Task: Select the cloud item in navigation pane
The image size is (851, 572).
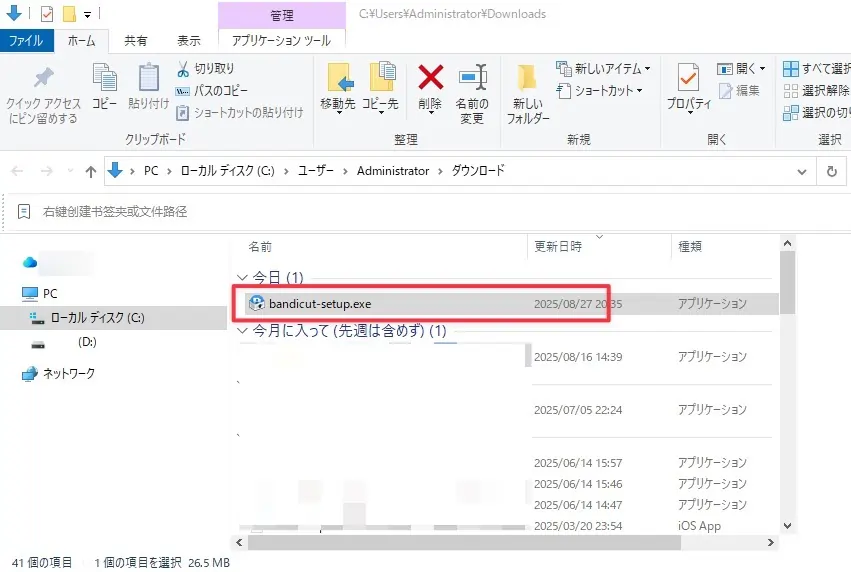Action: click(30, 263)
